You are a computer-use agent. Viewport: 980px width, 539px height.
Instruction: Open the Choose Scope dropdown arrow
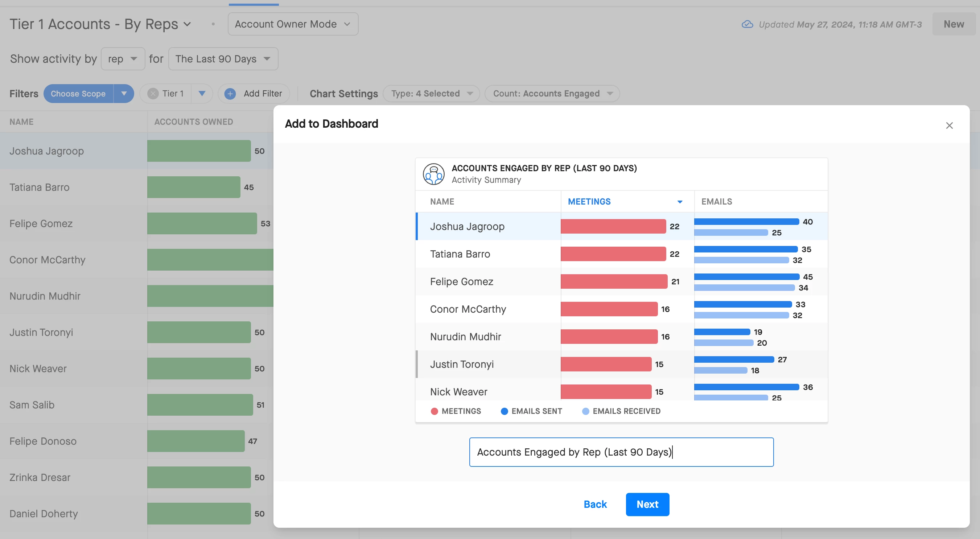(x=124, y=94)
